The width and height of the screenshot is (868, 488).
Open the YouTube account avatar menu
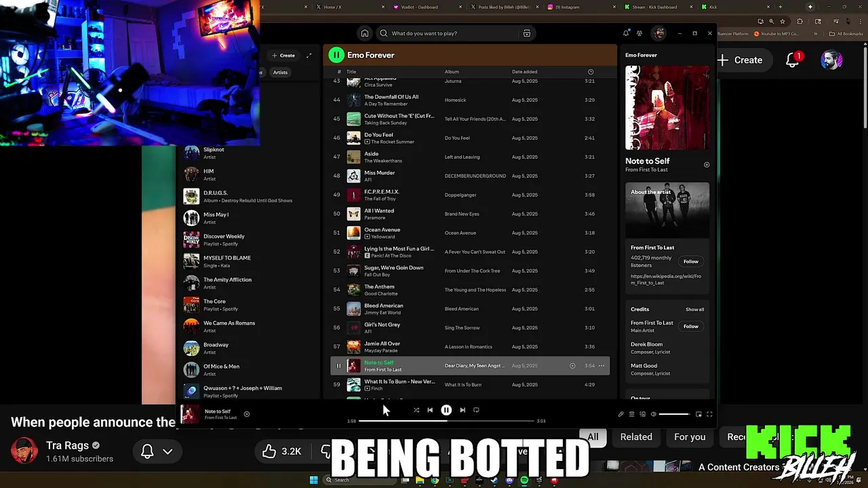(x=831, y=60)
